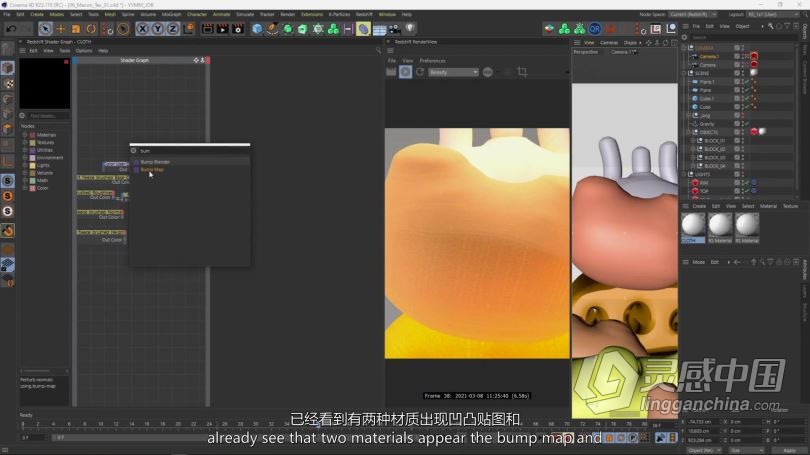Screen dimensions: 810x455
Task: Open the Extensions menu
Action: pos(311,14)
